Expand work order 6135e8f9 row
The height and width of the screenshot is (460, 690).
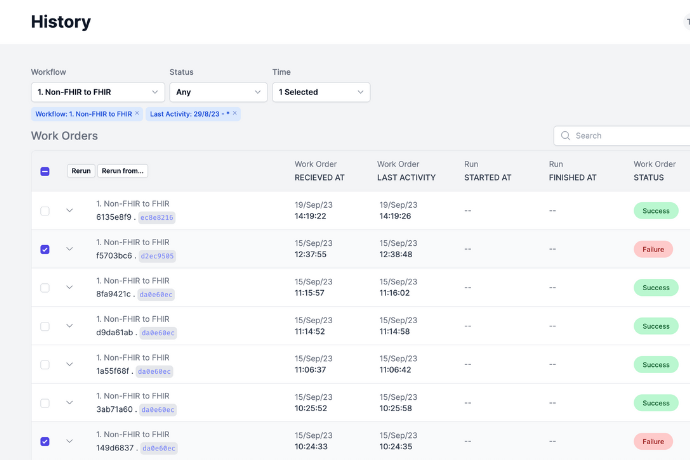click(70, 211)
